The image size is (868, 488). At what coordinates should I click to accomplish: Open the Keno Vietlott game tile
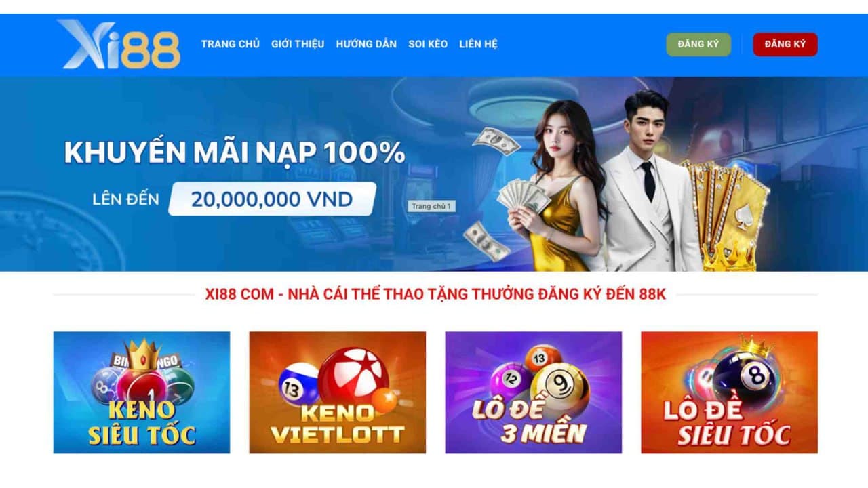click(x=338, y=392)
